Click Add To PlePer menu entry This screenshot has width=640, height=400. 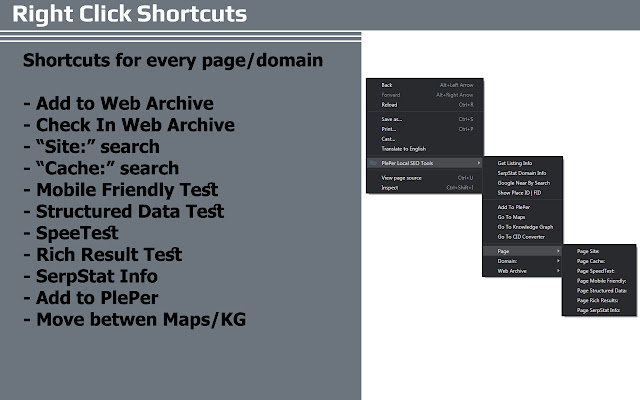[x=522, y=207]
